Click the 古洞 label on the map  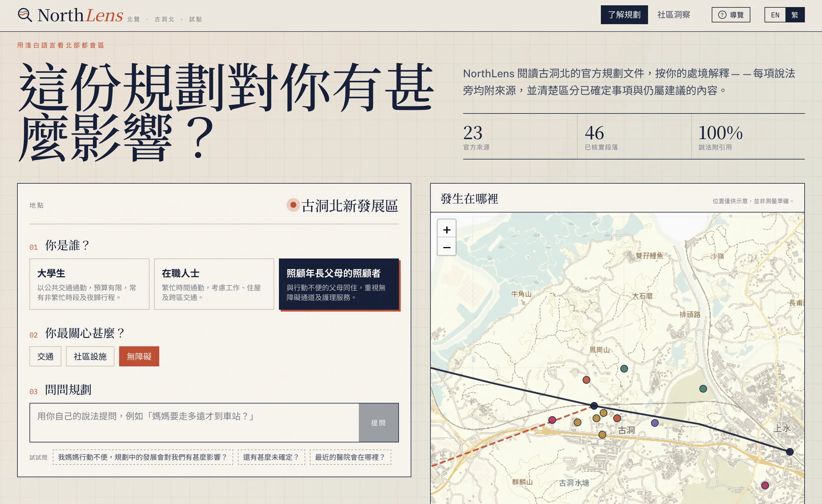[x=626, y=430]
